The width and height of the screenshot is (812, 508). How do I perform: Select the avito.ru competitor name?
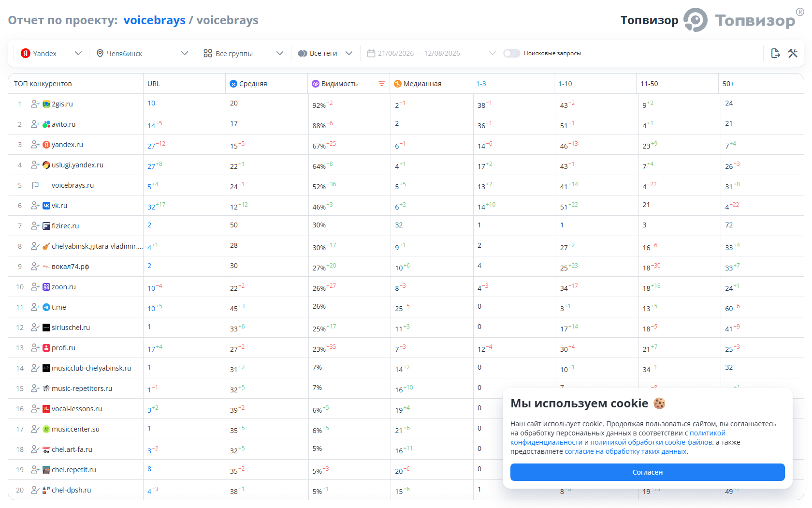pyautogui.click(x=64, y=124)
